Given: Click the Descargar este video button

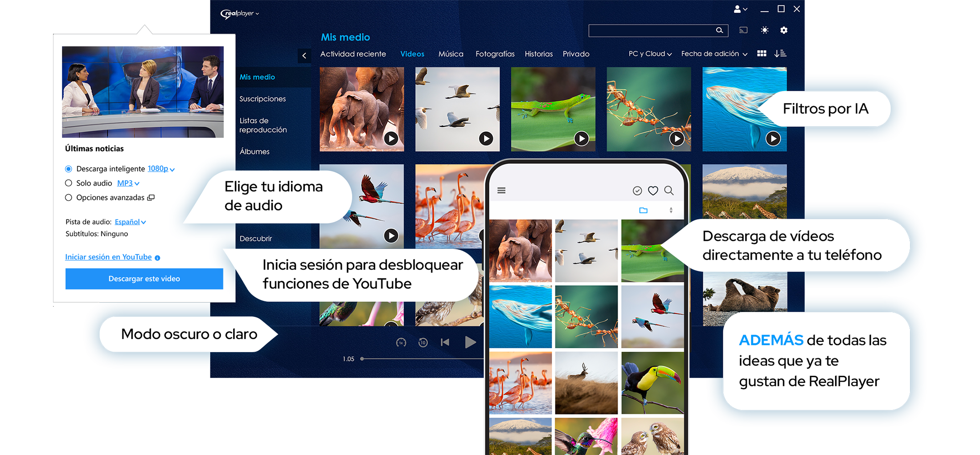Looking at the screenshot, I should click(x=144, y=279).
